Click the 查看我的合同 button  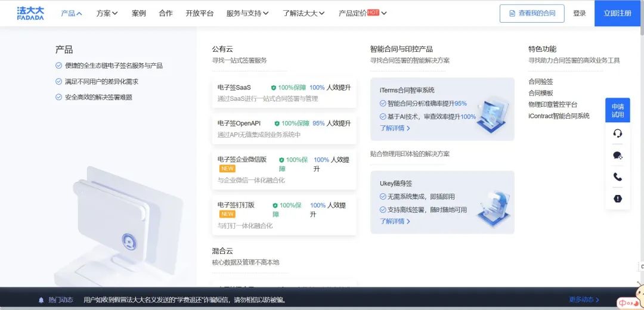click(532, 13)
